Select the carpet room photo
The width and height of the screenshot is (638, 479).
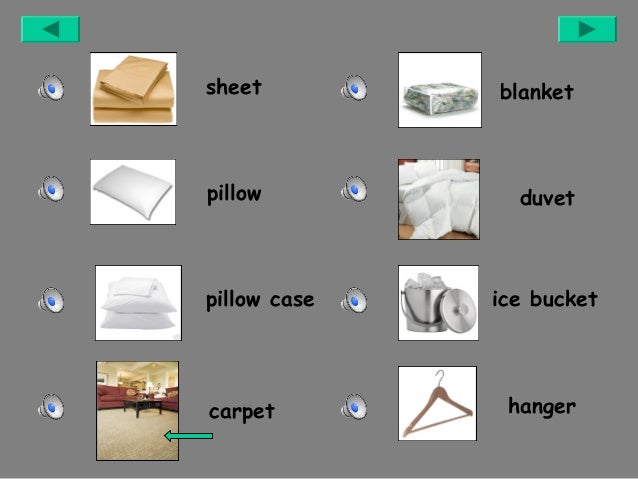point(138,411)
